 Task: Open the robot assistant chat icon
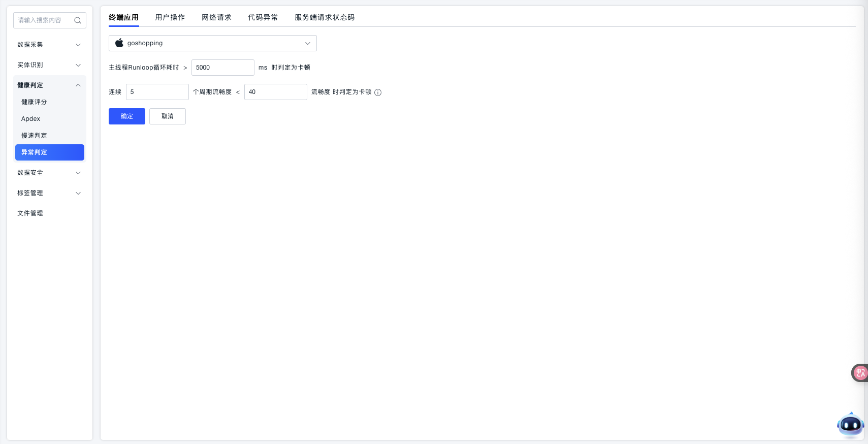pos(850,424)
